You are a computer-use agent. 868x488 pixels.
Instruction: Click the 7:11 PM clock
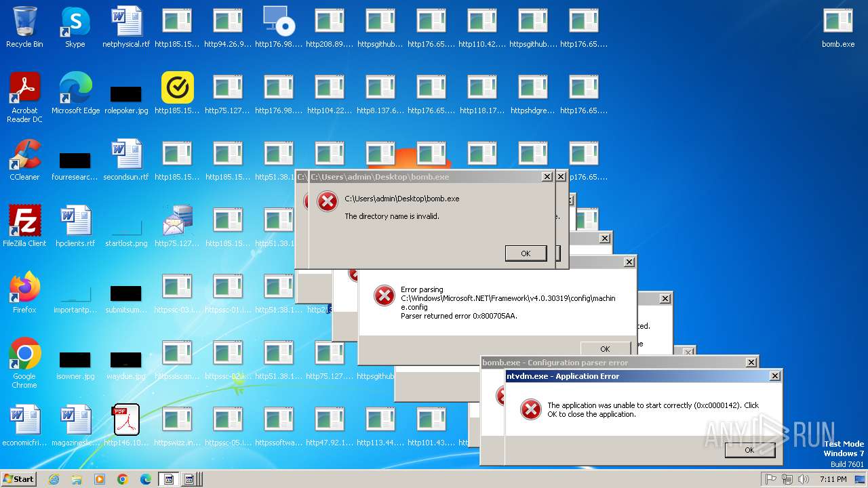(x=833, y=479)
